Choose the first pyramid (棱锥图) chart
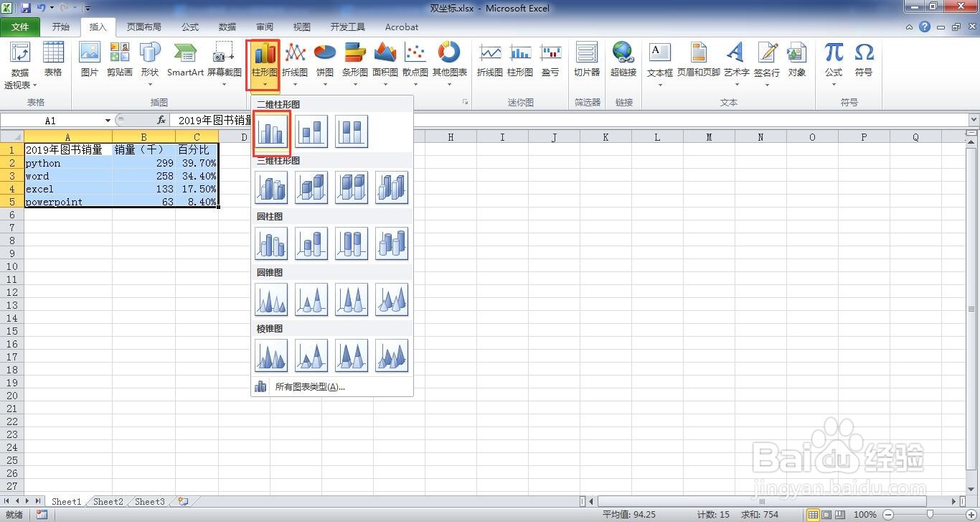980x522 pixels. point(271,355)
